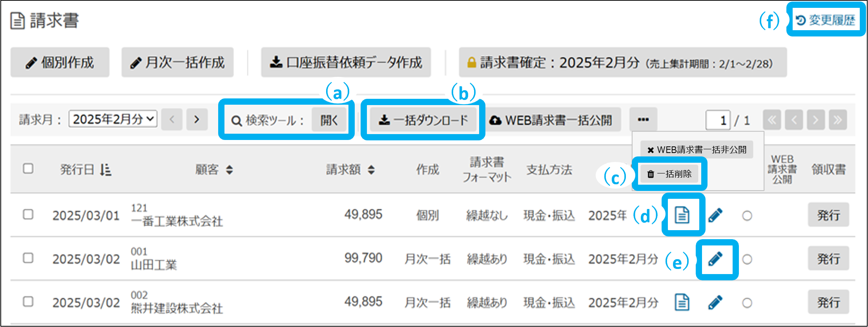Sort table by 顧客 column

(230, 170)
